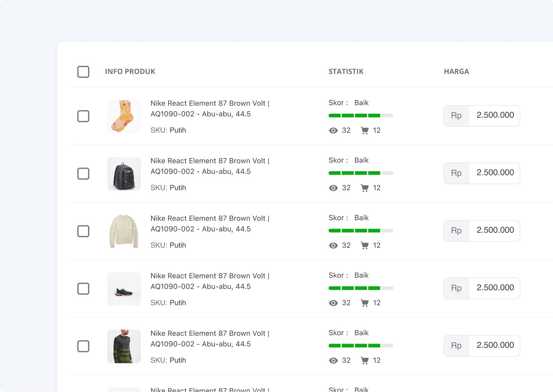
Task: Check the box beside the man-in-sweater product
Action: pyautogui.click(x=83, y=346)
